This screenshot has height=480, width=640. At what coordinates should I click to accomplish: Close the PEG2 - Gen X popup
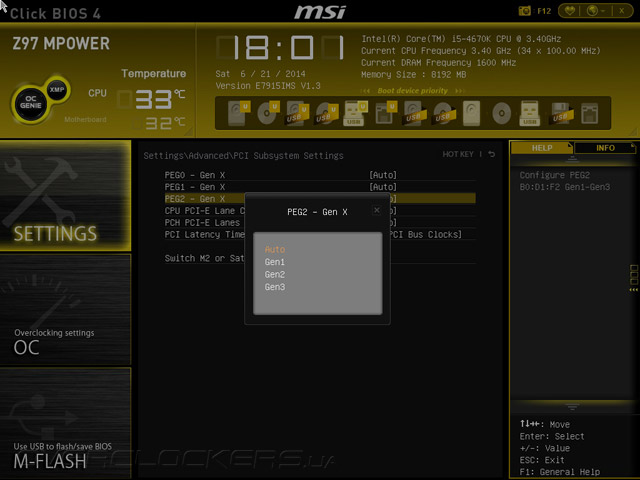tap(377, 210)
